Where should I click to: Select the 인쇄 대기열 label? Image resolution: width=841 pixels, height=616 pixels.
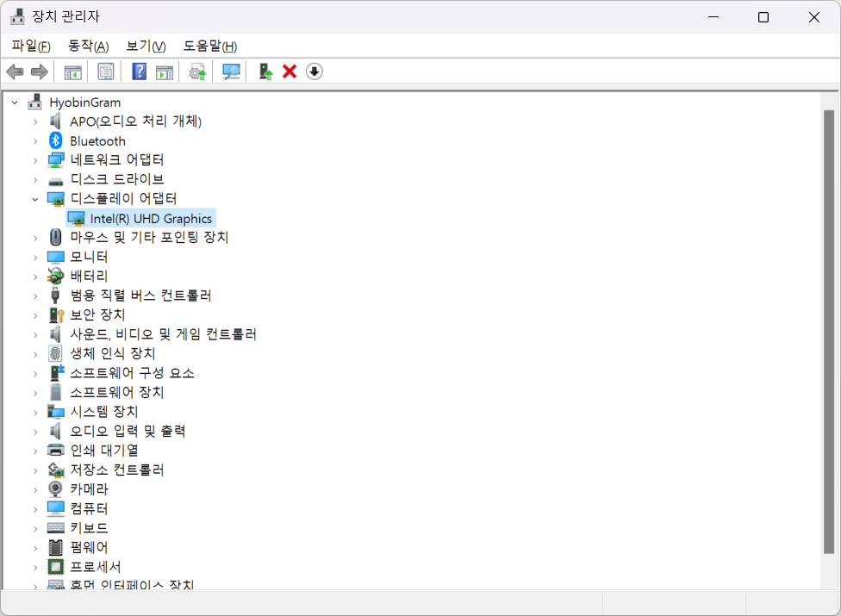click(104, 451)
